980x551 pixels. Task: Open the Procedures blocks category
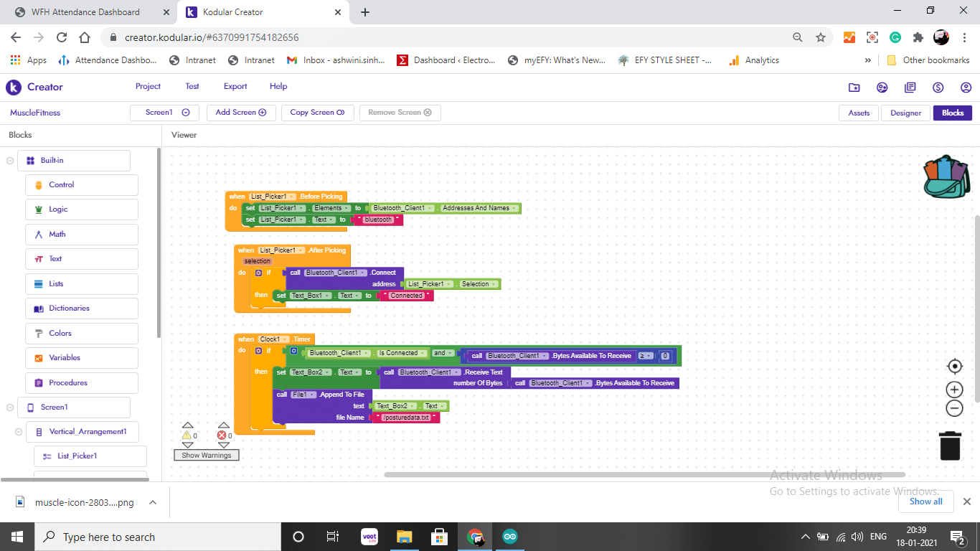[x=82, y=383]
